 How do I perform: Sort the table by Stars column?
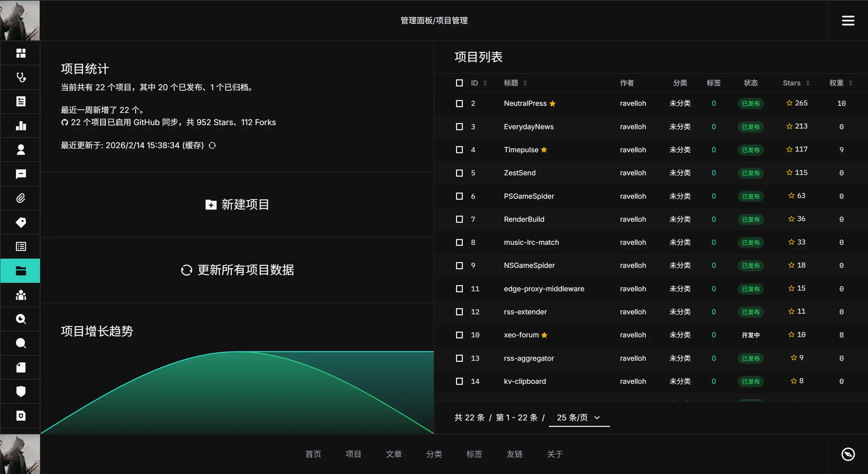pyautogui.click(x=808, y=83)
